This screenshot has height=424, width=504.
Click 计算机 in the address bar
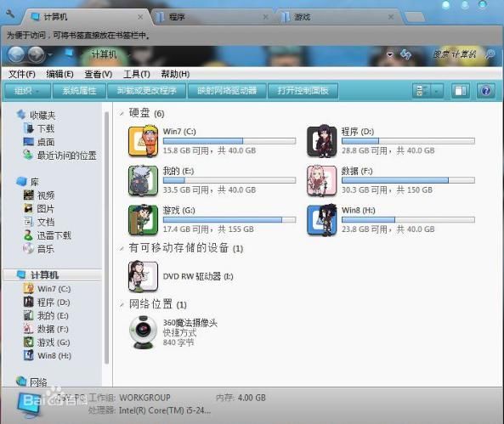pyautogui.click(x=104, y=54)
